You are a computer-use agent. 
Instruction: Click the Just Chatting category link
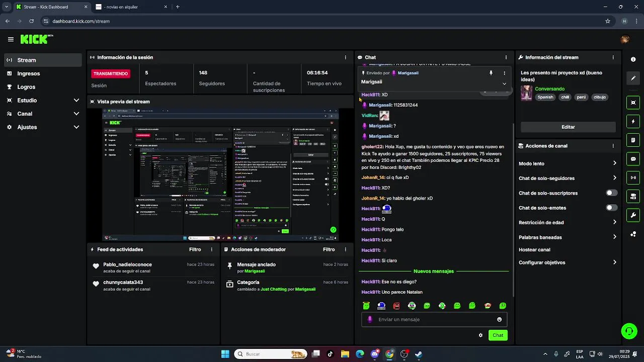pos(273,290)
